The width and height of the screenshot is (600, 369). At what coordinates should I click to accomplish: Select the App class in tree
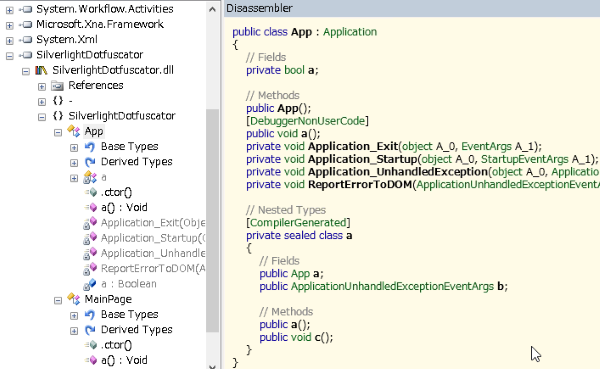pos(94,131)
